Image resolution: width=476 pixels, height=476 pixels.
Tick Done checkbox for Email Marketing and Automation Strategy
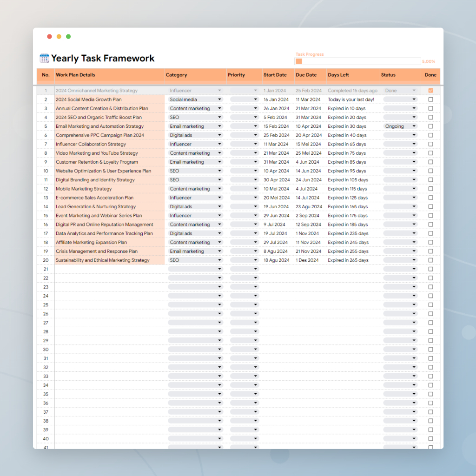[x=430, y=126]
